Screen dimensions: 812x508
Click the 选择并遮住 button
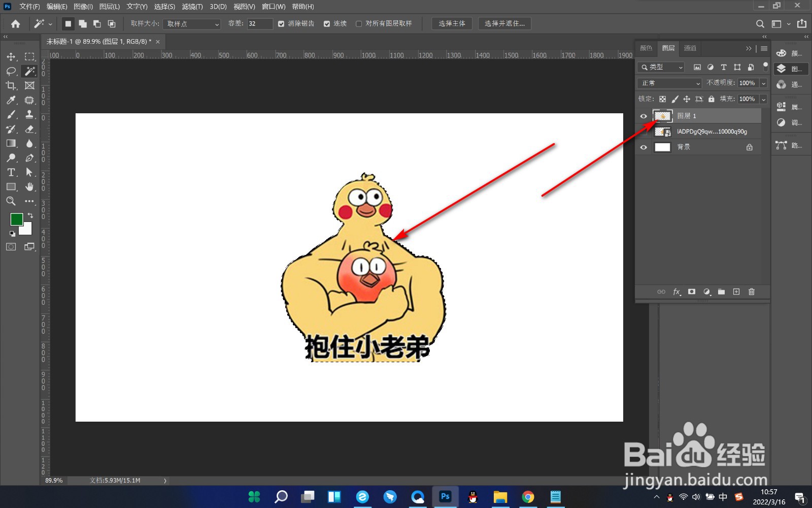504,24
